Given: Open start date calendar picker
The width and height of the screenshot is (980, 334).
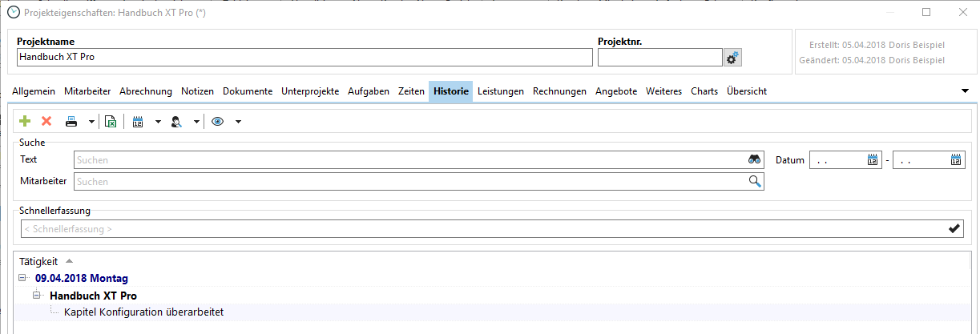Looking at the screenshot, I should coord(873,160).
